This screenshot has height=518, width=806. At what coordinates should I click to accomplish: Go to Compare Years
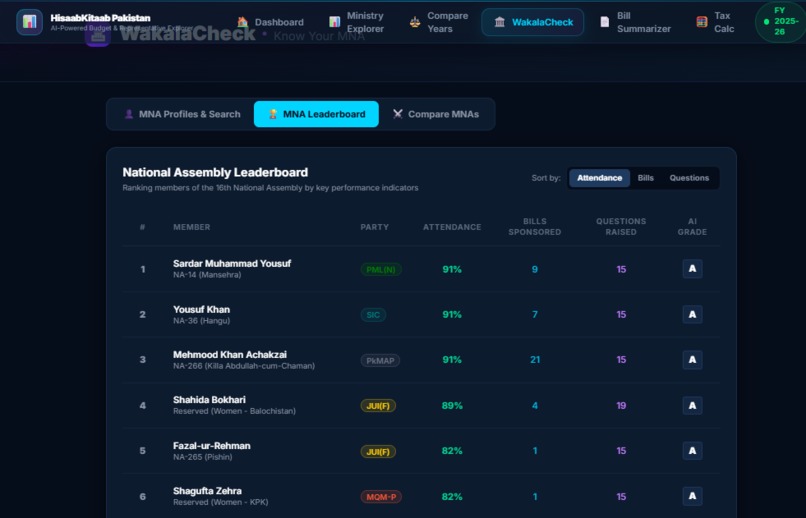(x=439, y=22)
